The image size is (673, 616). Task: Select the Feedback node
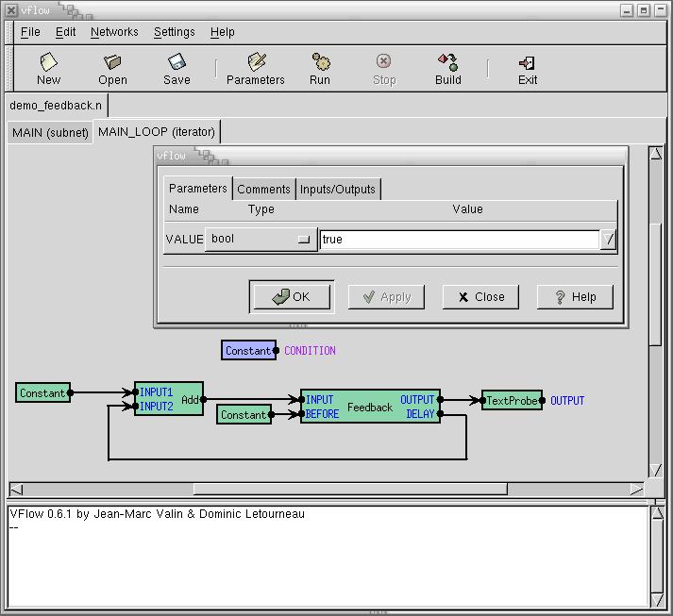[370, 408]
